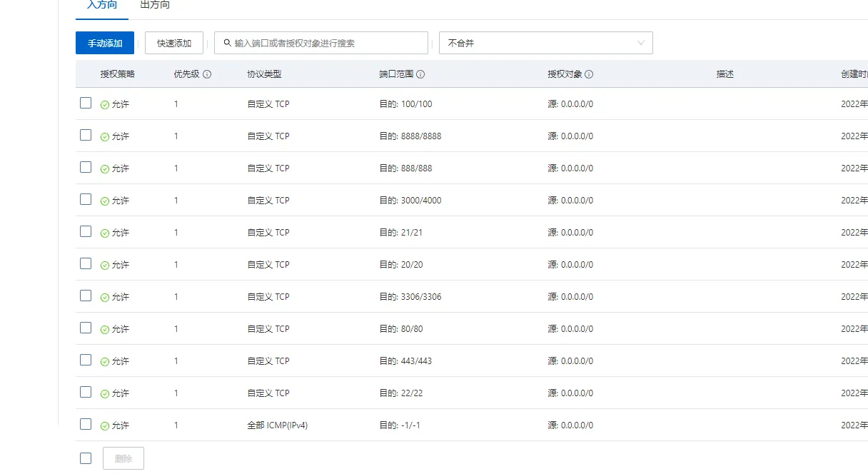Click the green allow icon in 21/21 row
Image resolution: width=868 pixels, height=474 pixels.
click(105, 233)
